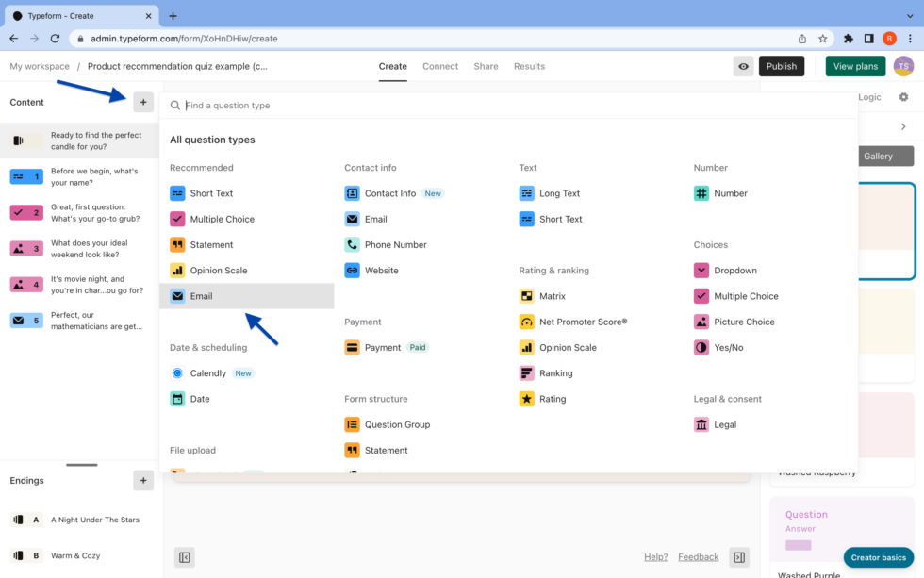Open the settings gear icon
The height and width of the screenshot is (578, 924).
pyautogui.click(x=903, y=97)
